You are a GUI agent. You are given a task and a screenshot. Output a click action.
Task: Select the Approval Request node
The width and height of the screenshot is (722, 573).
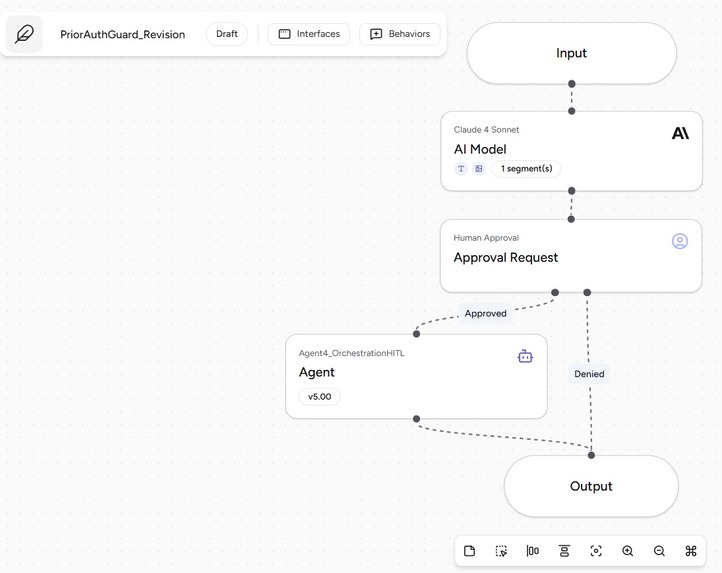coord(571,256)
